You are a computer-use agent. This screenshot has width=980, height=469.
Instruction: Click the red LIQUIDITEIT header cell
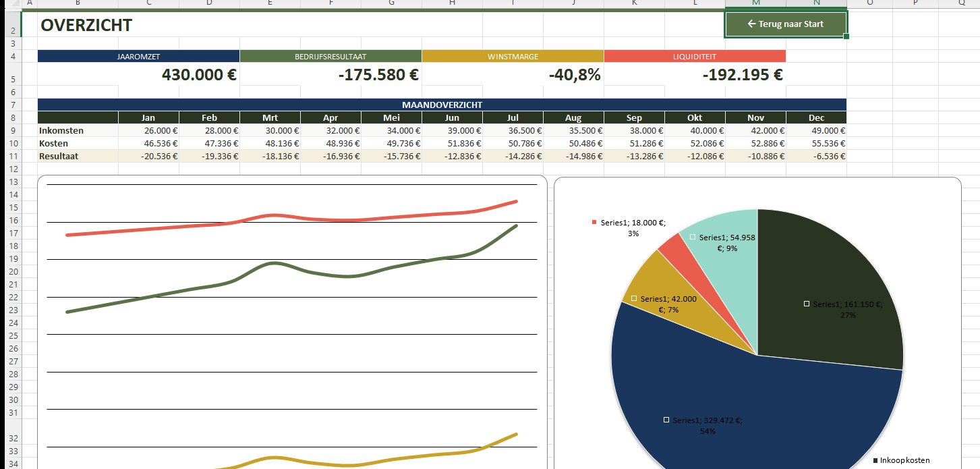695,57
